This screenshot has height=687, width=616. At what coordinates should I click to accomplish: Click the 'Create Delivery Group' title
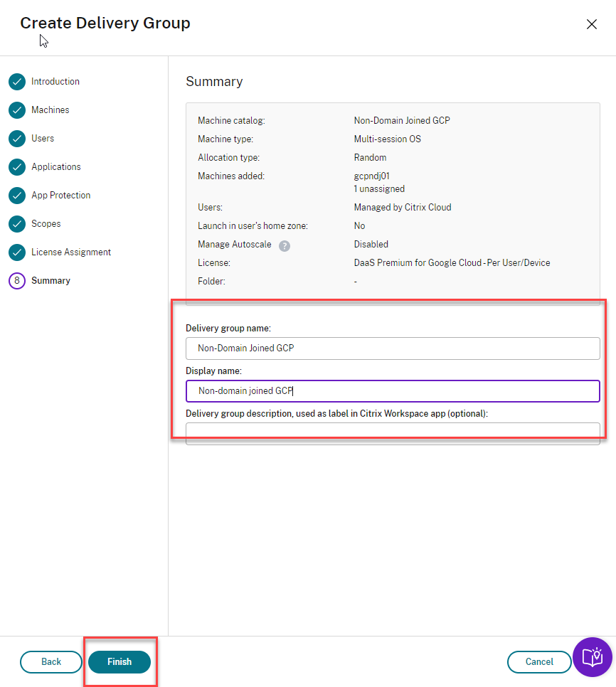click(x=105, y=23)
